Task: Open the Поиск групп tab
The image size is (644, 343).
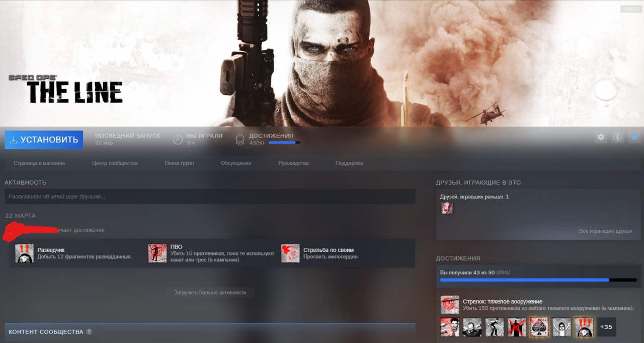Action: coord(179,163)
